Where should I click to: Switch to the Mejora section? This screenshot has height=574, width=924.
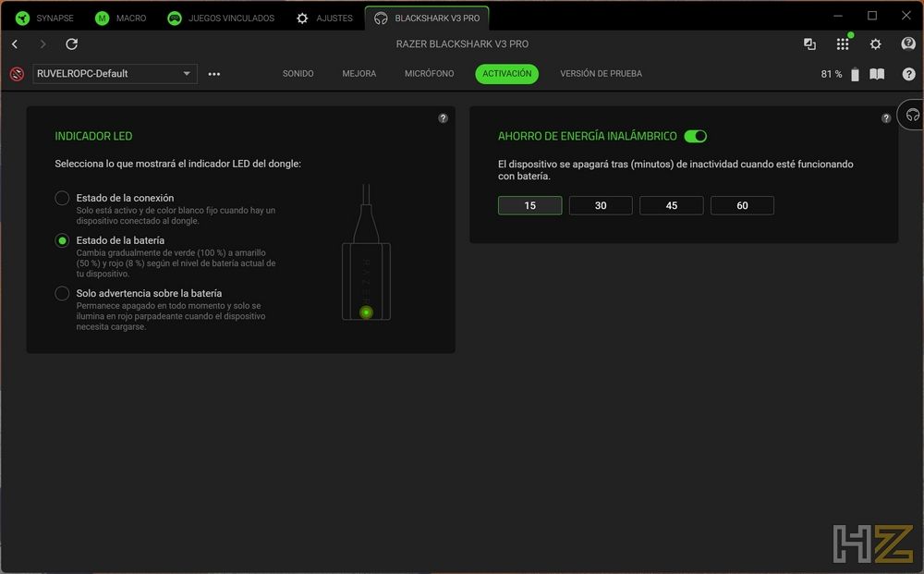pyautogui.click(x=359, y=74)
